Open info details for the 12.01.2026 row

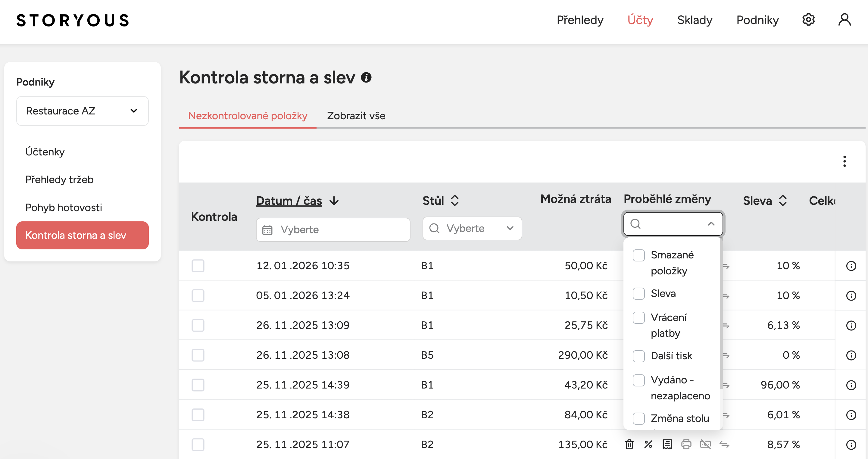[851, 266]
